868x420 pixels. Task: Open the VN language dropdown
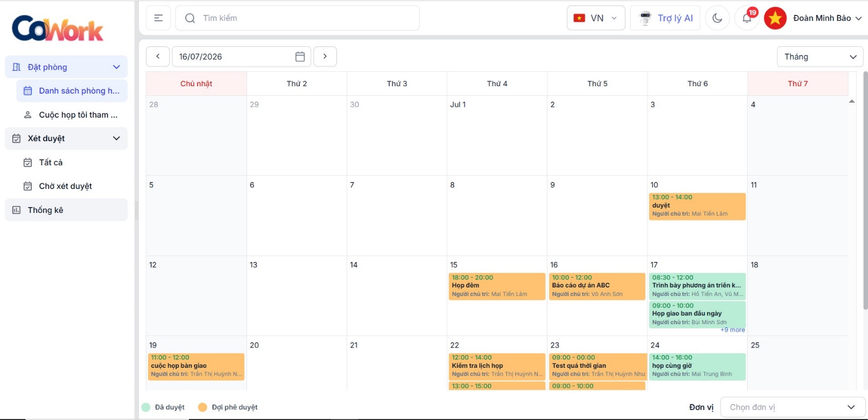point(596,18)
